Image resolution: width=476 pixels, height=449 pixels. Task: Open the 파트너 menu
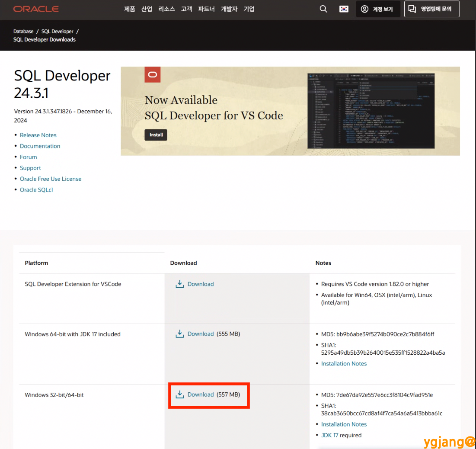pyautogui.click(x=206, y=9)
